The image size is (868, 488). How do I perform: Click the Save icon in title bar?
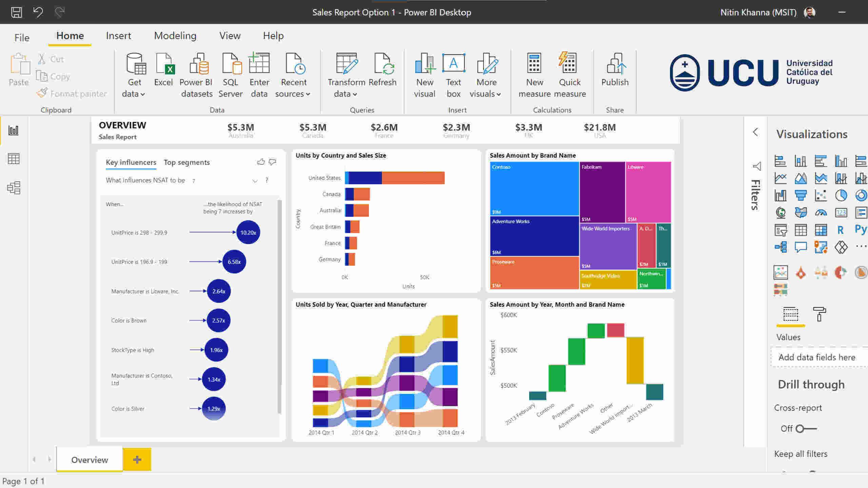pyautogui.click(x=16, y=12)
